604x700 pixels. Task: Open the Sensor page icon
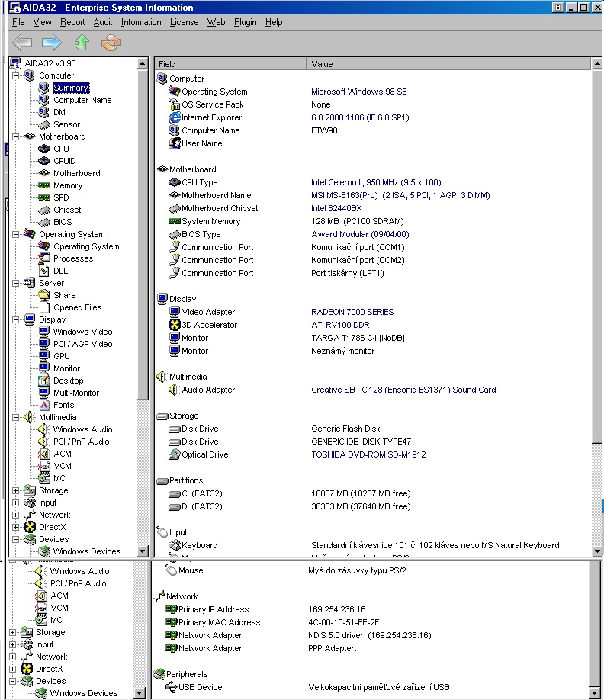click(43, 124)
